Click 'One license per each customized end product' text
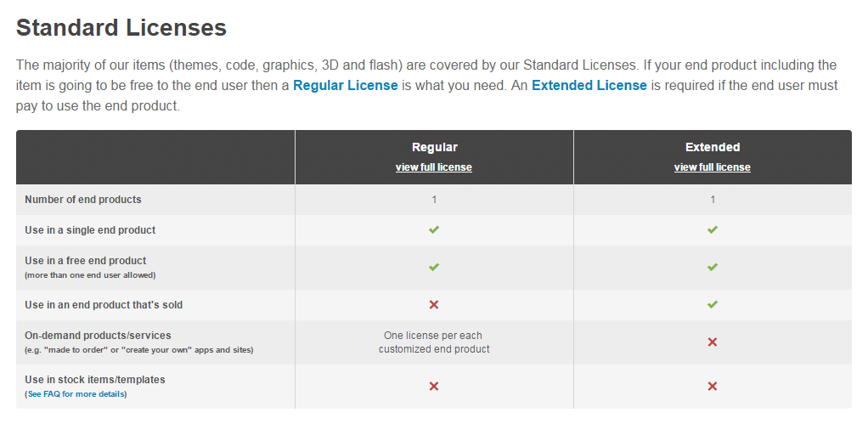The width and height of the screenshot is (868, 424). [x=434, y=342]
